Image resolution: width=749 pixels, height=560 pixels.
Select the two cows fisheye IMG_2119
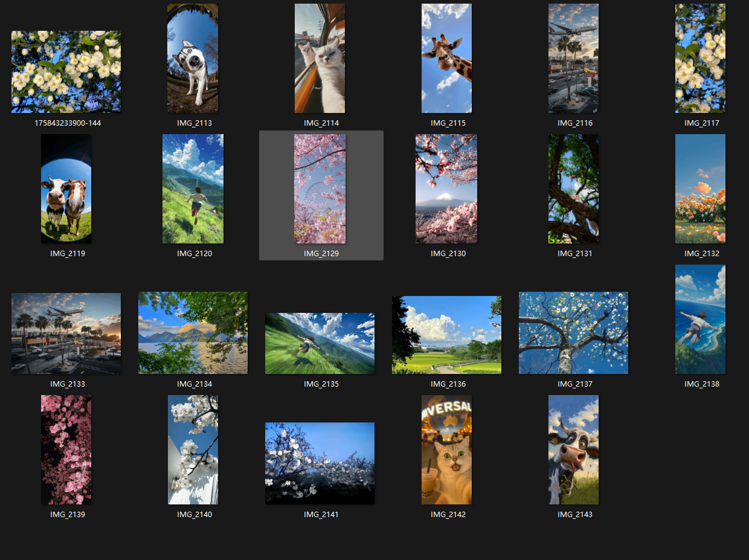(66, 188)
